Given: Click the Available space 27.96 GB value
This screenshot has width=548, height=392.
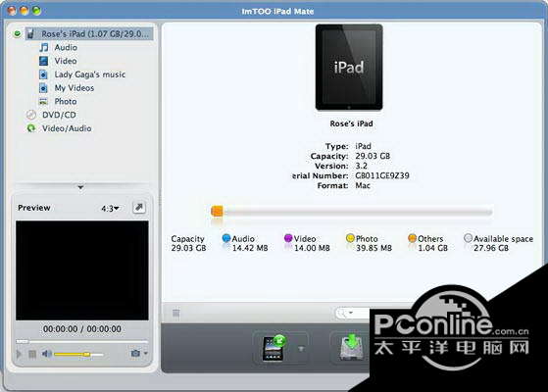Looking at the screenshot, I should click(491, 248).
